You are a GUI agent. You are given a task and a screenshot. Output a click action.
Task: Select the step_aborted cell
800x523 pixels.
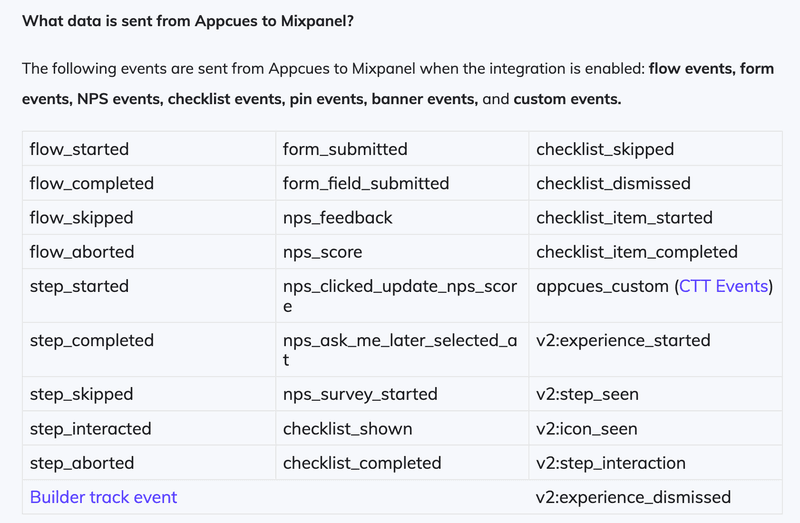point(149,463)
